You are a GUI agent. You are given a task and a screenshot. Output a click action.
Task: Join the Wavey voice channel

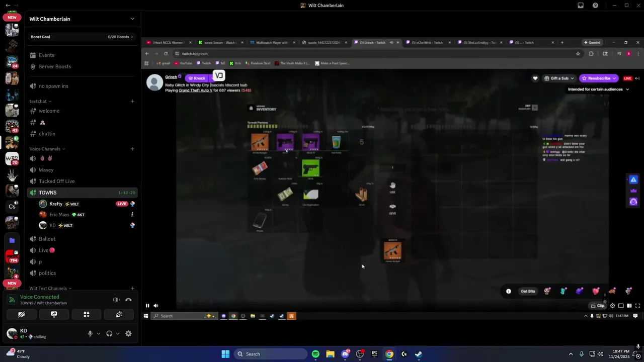[x=82, y=170]
